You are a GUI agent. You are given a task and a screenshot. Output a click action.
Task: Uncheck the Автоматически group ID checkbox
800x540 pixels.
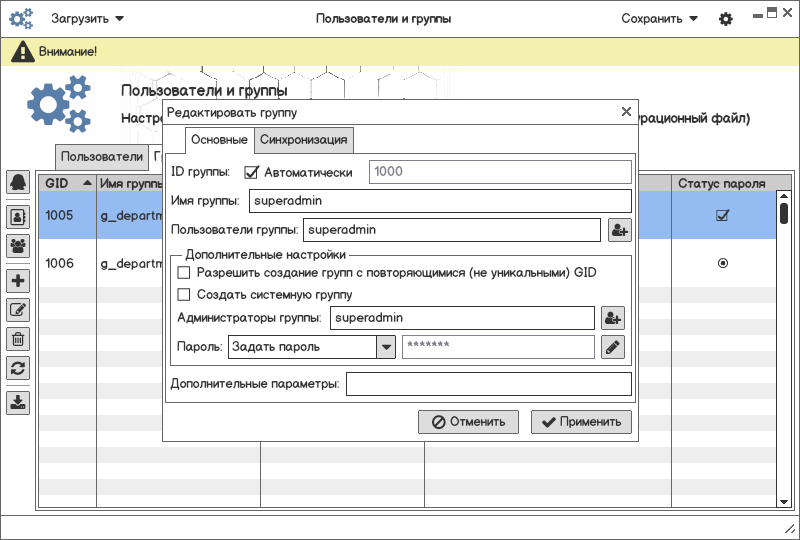point(252,172)
